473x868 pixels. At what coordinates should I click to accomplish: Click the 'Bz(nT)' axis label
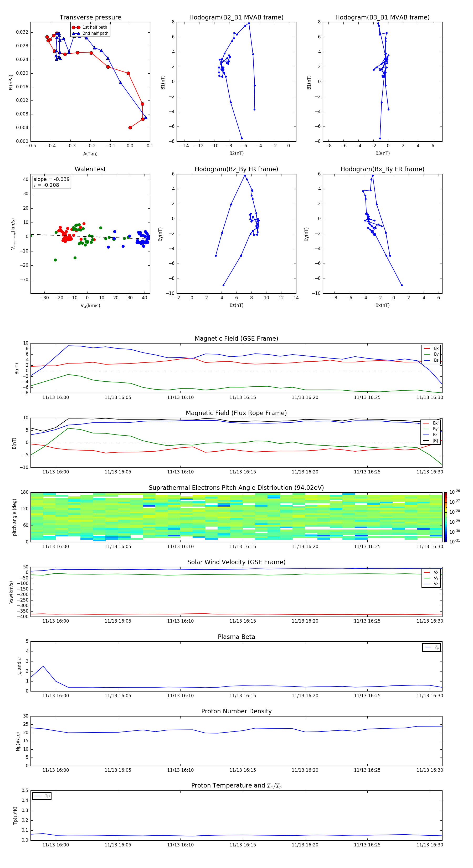(236, 305)
